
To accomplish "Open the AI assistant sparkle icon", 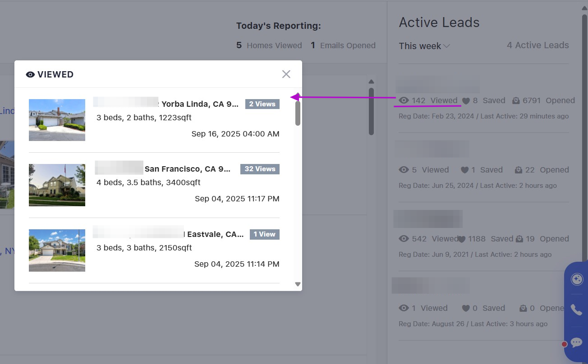I will [x=577, y=279].
